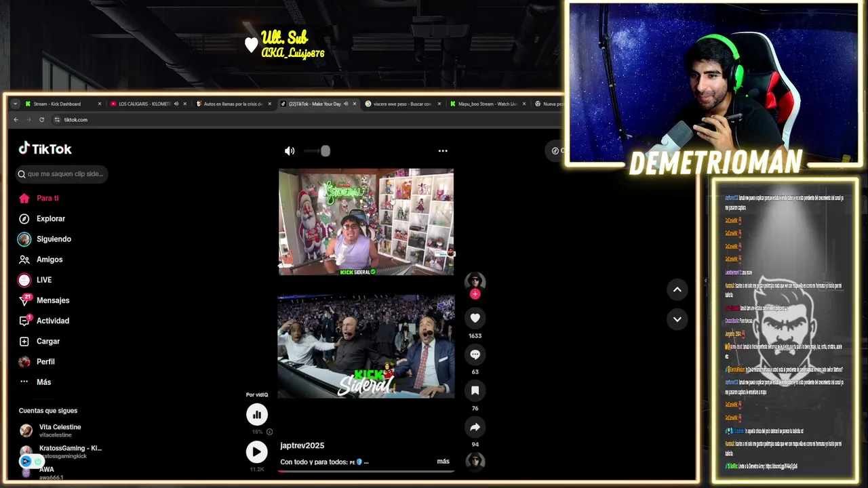Adjust the video volume slider
Image resolution: width=868 pixels, height=488 pixels.
click(317, 150)
